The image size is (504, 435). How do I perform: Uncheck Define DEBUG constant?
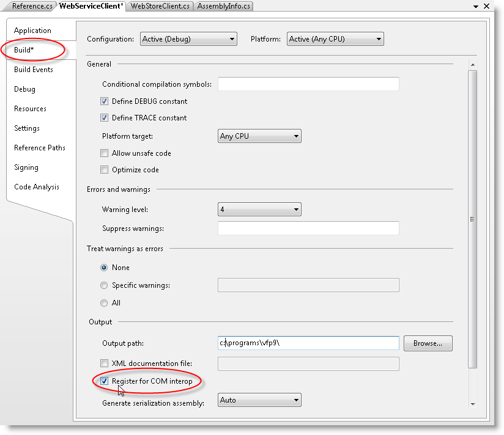[x=104, y=101]
